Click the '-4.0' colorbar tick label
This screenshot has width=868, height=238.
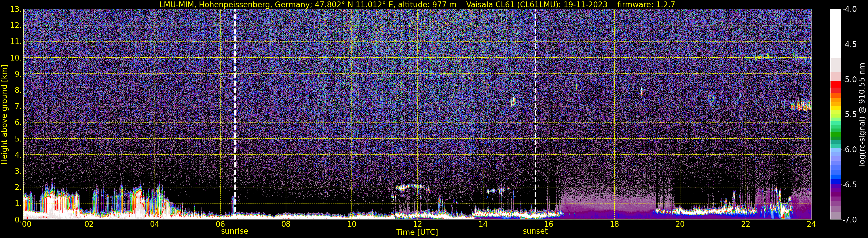(849, 10)
